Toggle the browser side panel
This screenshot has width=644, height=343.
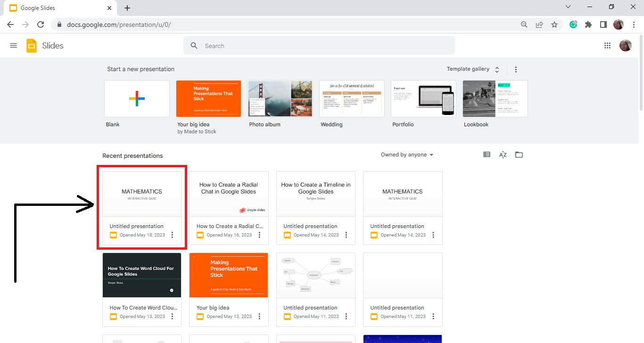tap(603, 24)
